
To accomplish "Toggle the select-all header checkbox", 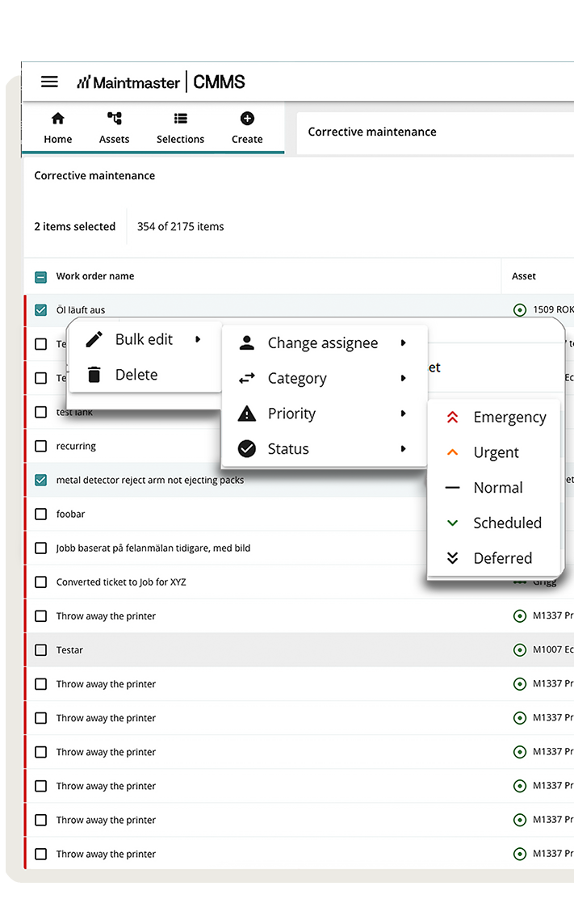I will click(x=41, y=277).
